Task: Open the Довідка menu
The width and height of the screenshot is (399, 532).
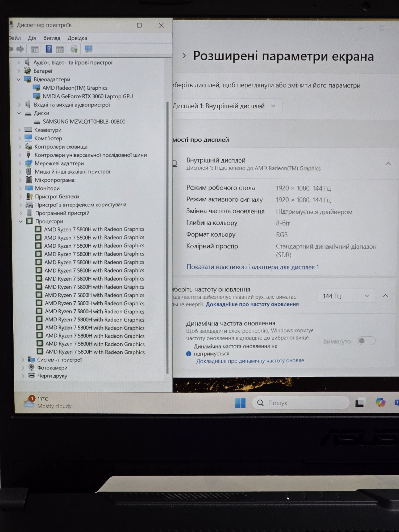Action: pos(77,38)
